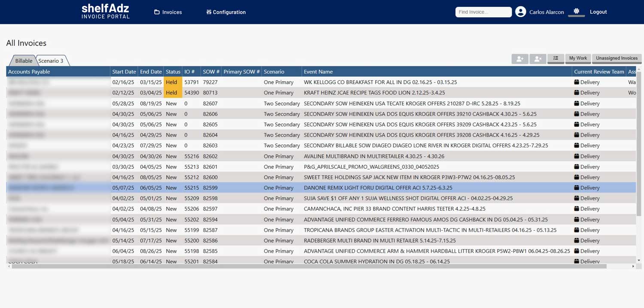This screenshot has width=644, height=308.
Task: Click the unassign user icon button
Action: (x=538, y=58)
